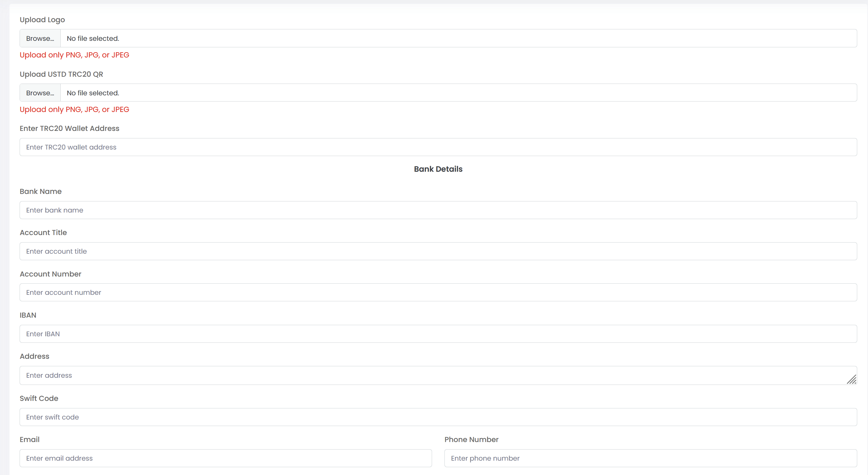
Task: Select the Swift Code field
Action: pos(438,417)
